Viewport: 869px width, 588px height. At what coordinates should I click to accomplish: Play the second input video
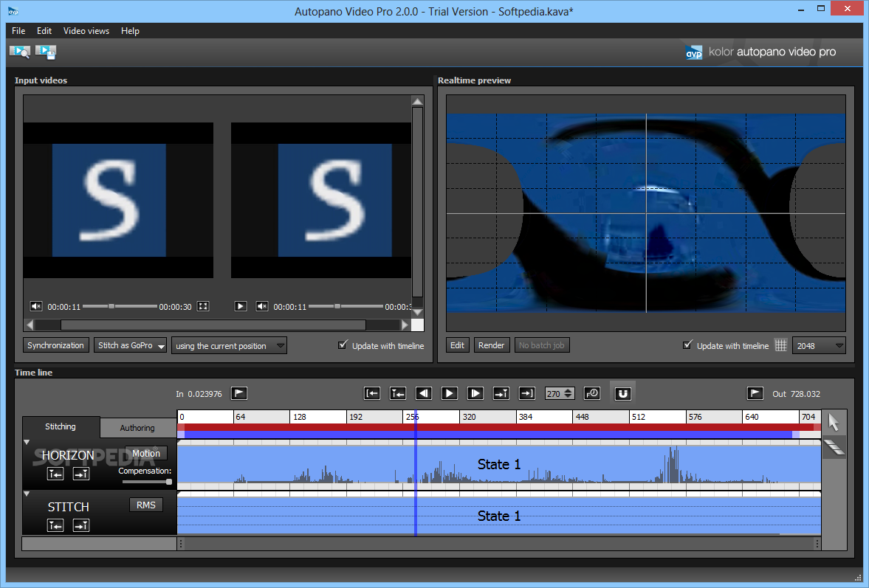click(241, 306)
